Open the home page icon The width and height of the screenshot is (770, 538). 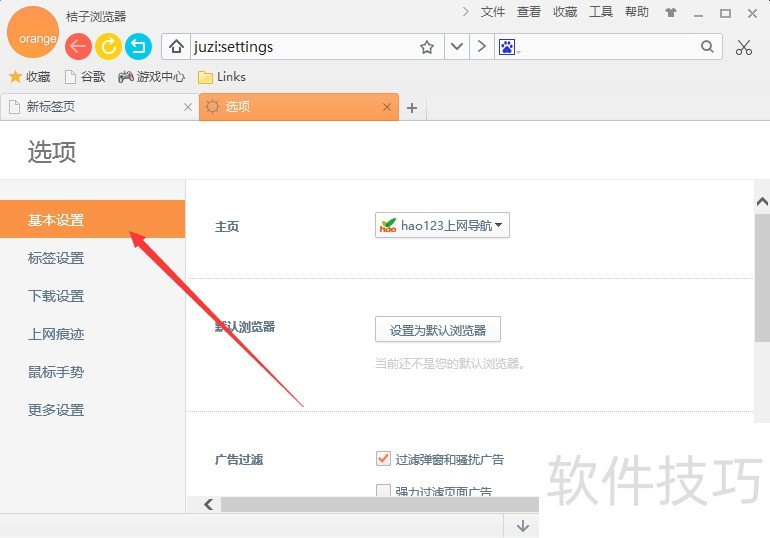pyautogui.click(x=176, y=47)
